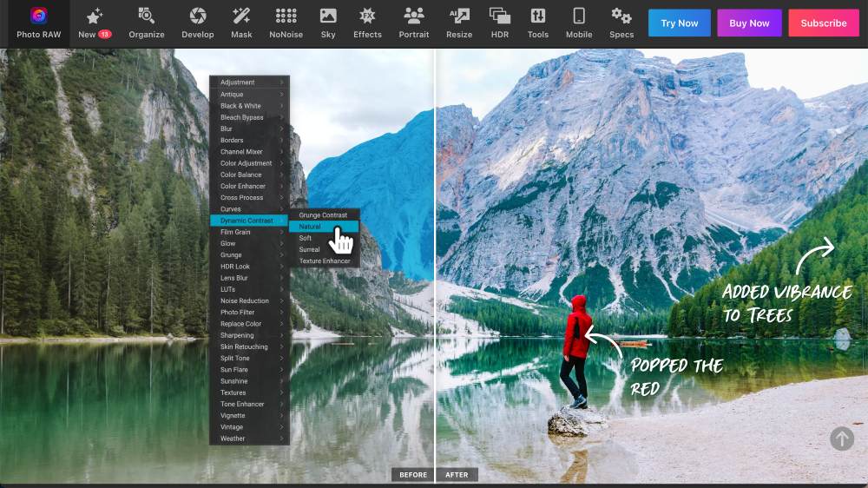Select the Effects FX icon
This screenshot has width=868, height=488.
click(367, 16)
